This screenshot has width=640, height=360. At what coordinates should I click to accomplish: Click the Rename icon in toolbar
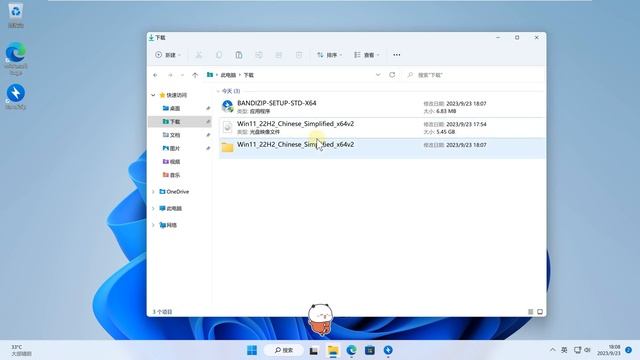[x=259, y=55]
